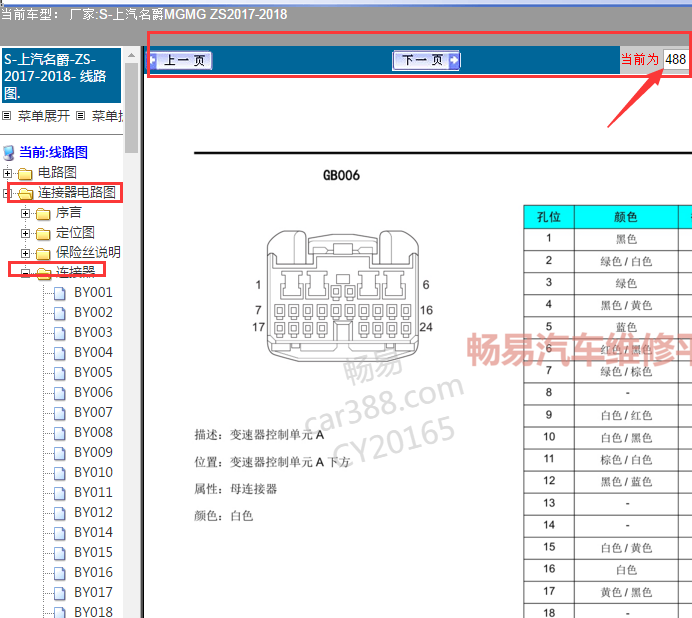This screenshot has height=618, width=692.
Task: Open BY005 document icon
Action: [60, 373]
